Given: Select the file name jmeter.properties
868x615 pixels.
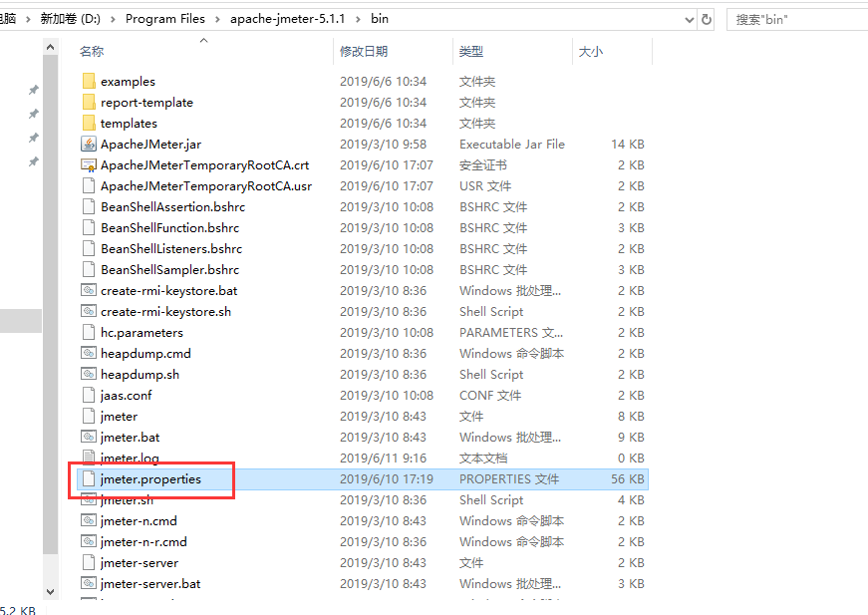Looking at the screenshot, I should click(150, 478).
